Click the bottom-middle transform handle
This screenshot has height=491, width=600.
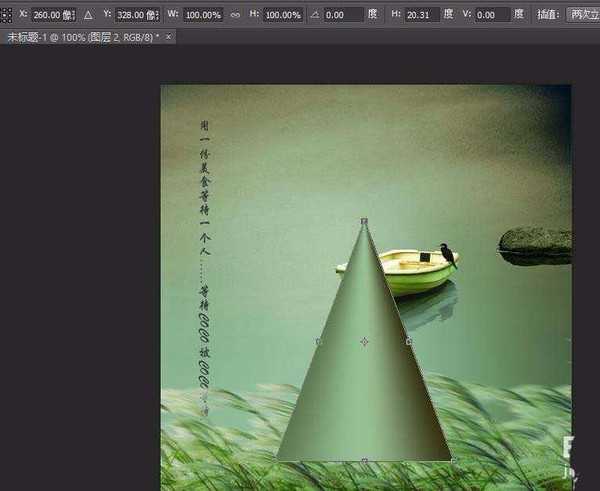(x=364, y=461)
